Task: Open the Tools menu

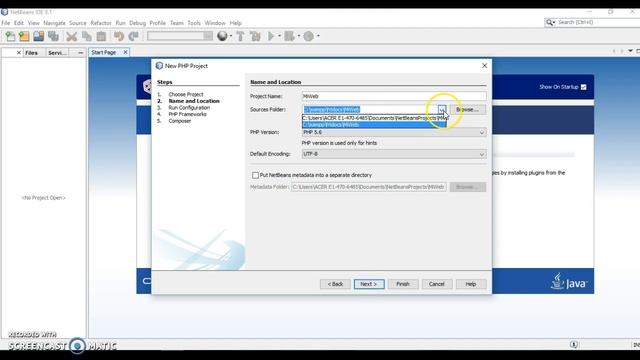Action: 194,23
